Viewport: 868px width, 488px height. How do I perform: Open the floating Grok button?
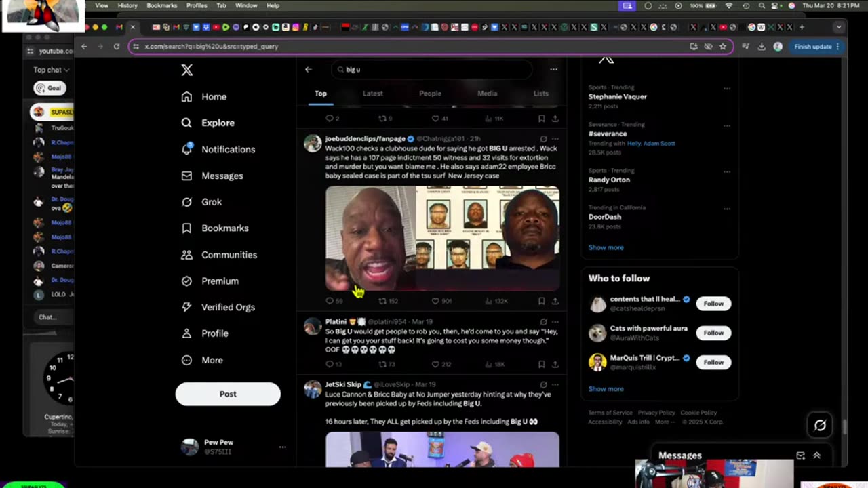[x=820, y=426]
